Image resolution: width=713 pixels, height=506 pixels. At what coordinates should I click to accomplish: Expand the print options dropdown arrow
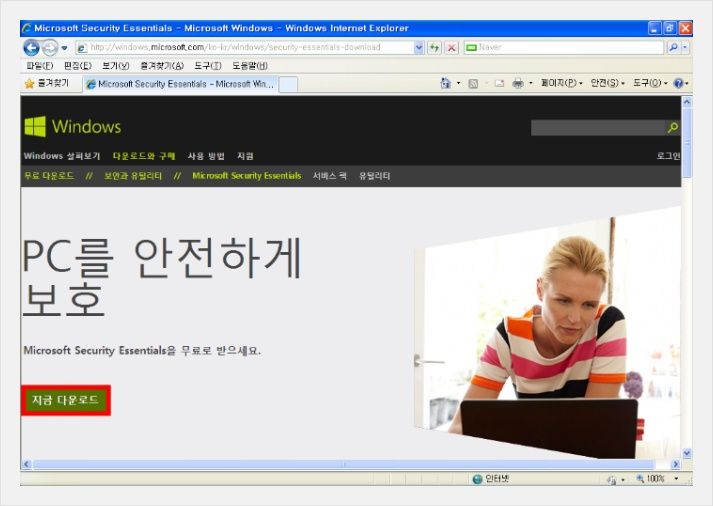coord(531,84)
